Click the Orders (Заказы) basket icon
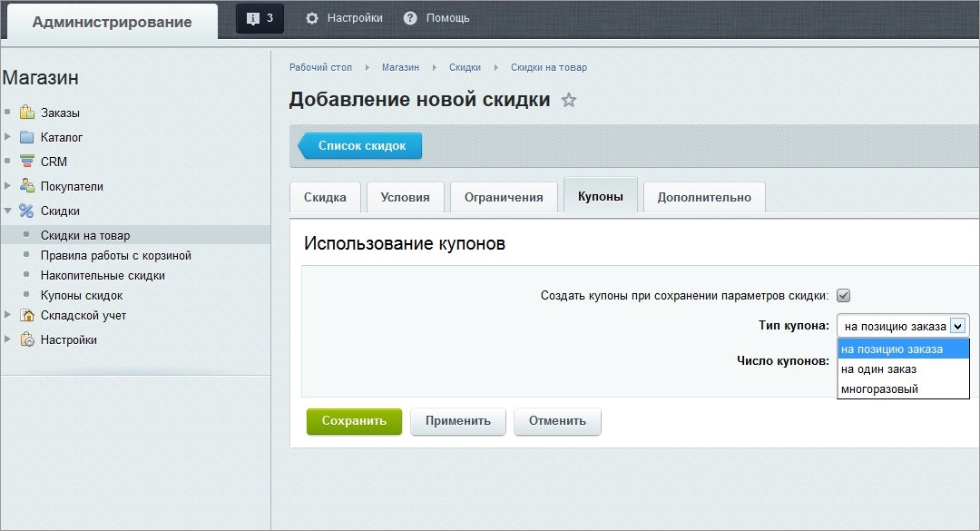 coord(27,113)
